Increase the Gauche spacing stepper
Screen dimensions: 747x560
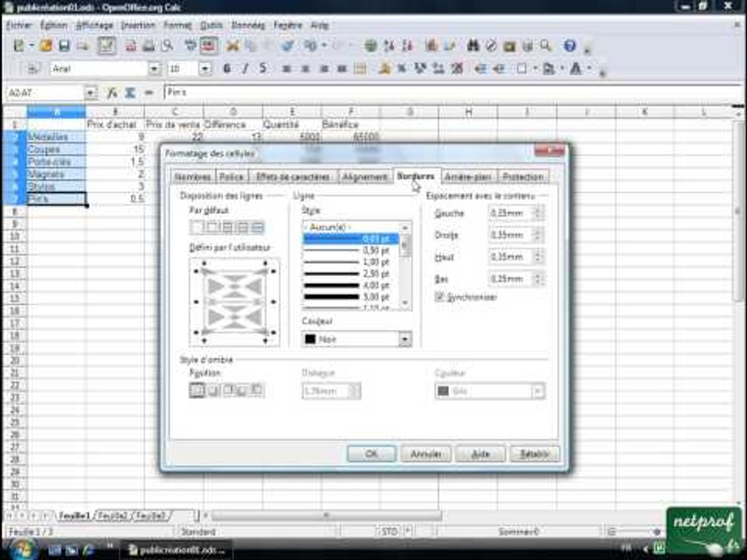538,209
